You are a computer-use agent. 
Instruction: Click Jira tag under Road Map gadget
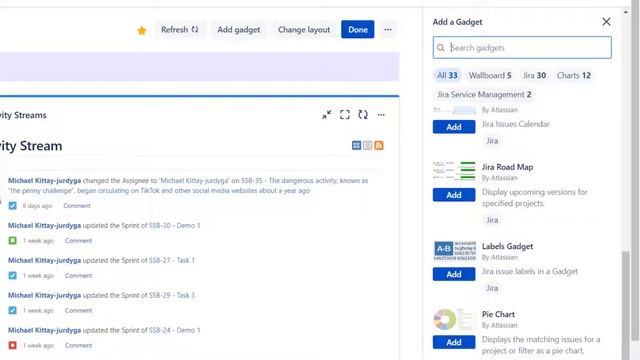pyautogui.click(x=492, y=220)
